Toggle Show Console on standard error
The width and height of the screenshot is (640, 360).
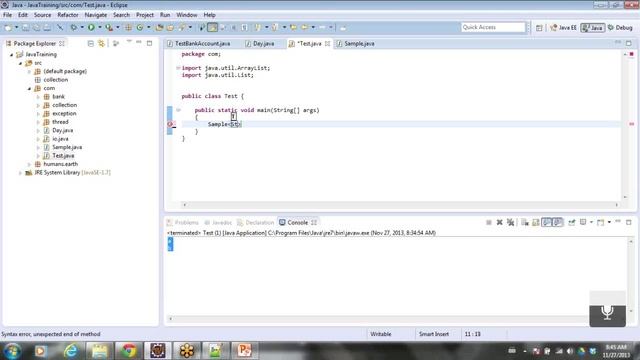tap(558, 222)
